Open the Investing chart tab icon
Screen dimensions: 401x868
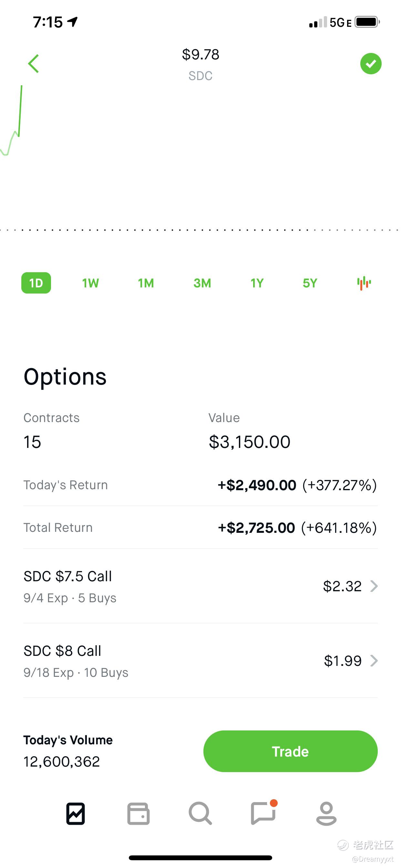(76, 814)
